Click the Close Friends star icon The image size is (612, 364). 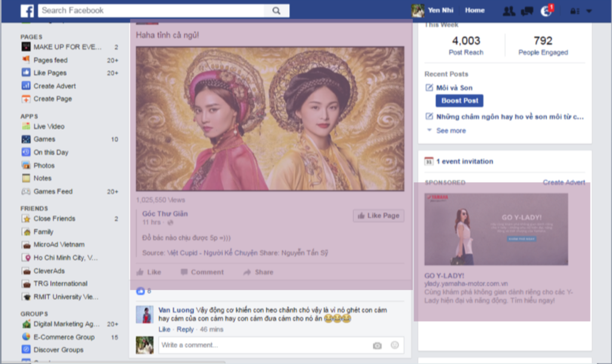26,219
